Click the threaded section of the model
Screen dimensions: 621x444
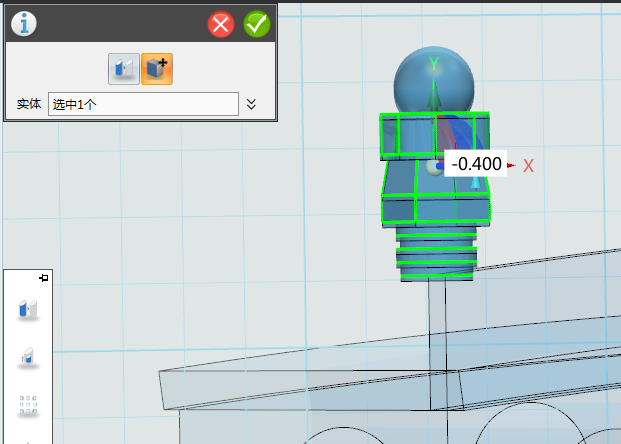(x=436, y=255)
